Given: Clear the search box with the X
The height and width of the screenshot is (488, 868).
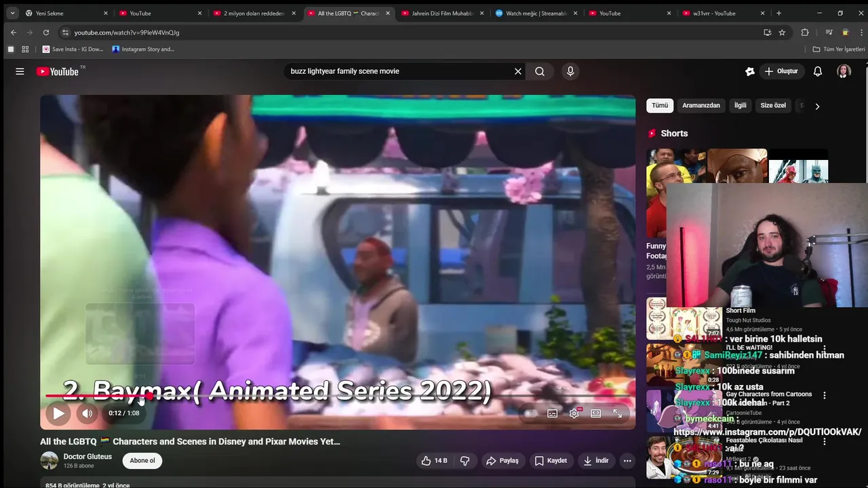Looking at the screenshot, I should [x=518, y=71].
